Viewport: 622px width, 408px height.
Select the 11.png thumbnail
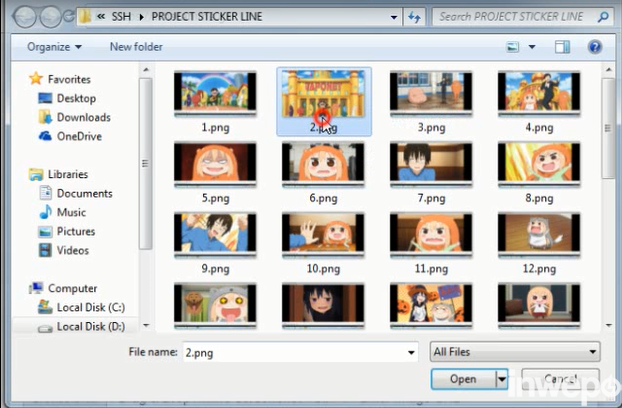click(x=431, y=235)
